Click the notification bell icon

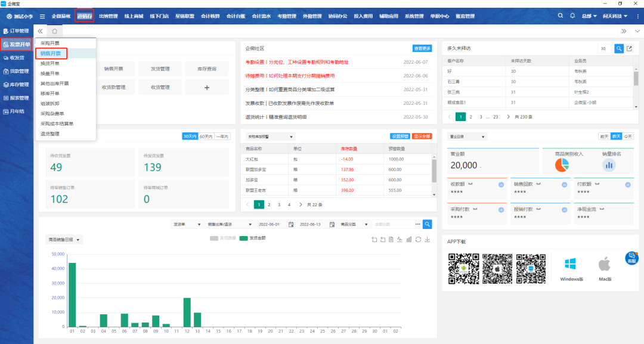(574, 16)
